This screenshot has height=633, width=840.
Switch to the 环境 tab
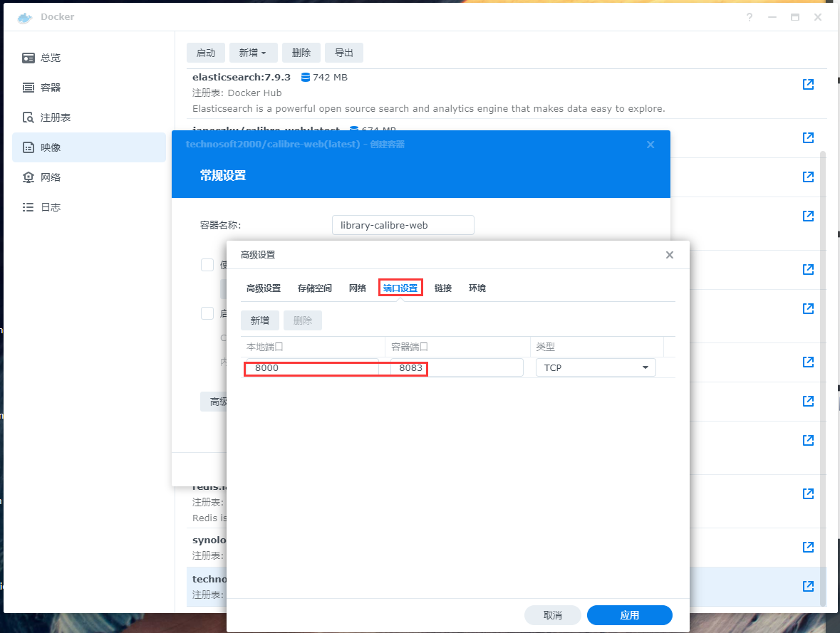pyautogui.click(x=477, y=288)
